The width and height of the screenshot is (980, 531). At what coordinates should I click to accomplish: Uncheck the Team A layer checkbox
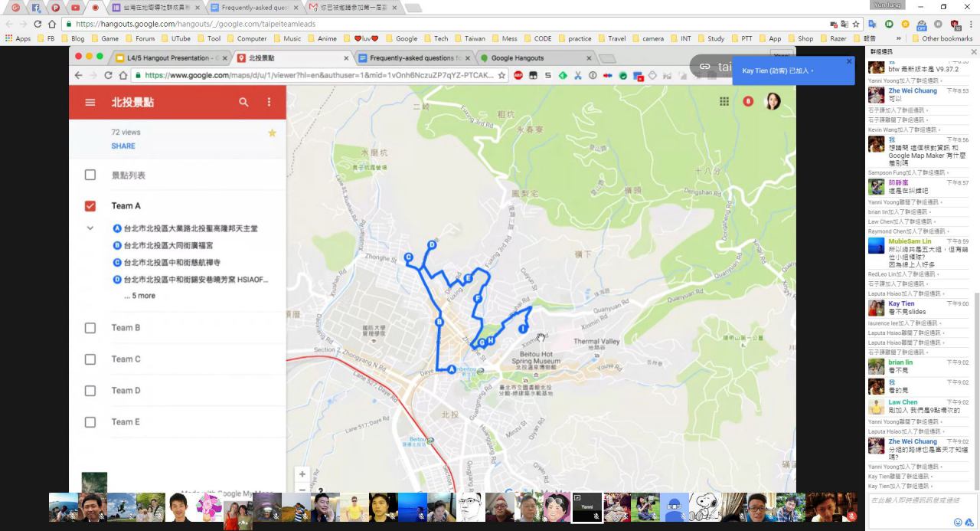[90, 205]
